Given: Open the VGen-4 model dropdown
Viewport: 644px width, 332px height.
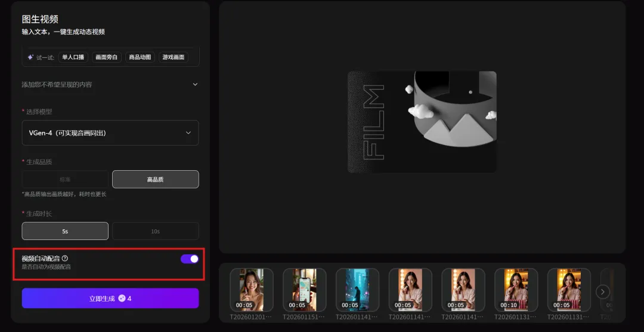Looking at the screenshot, I should click(110, 133).
